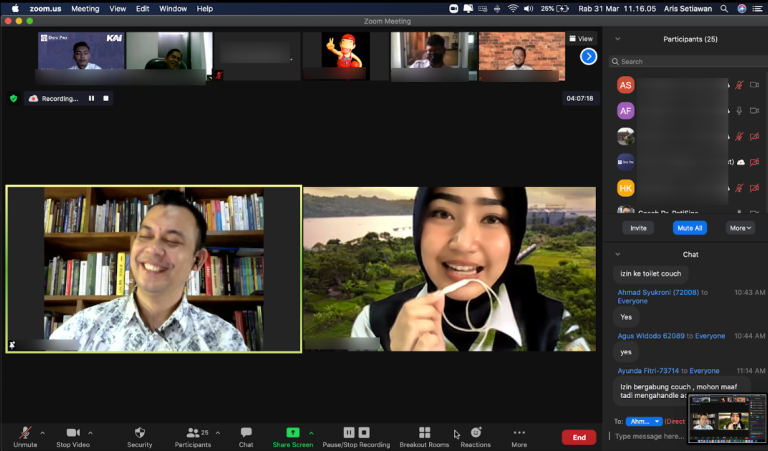Open the Apple menu
Viewport: 768px width, 451px height.
coord(15,8)
